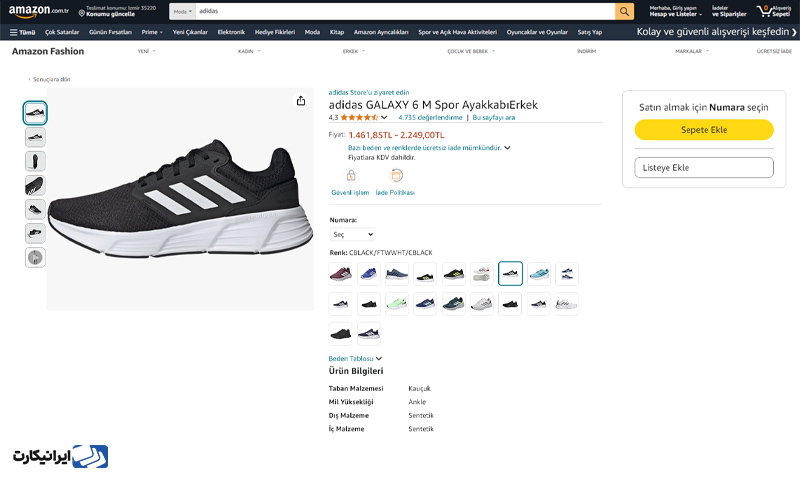This screenshot has width=800, height=477.
Task: Click the 4.3 star rating stars
Action: (x=359, y=117)
